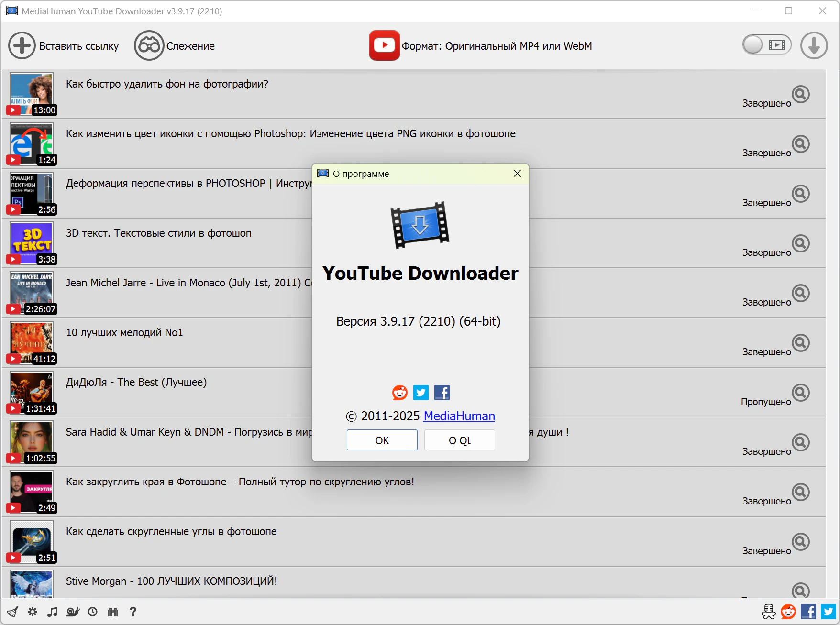The image size is (840, 625).
Task: Click the title Как изменить цвет иконки с помощью Photoshop
Action: tap(291, 134)
